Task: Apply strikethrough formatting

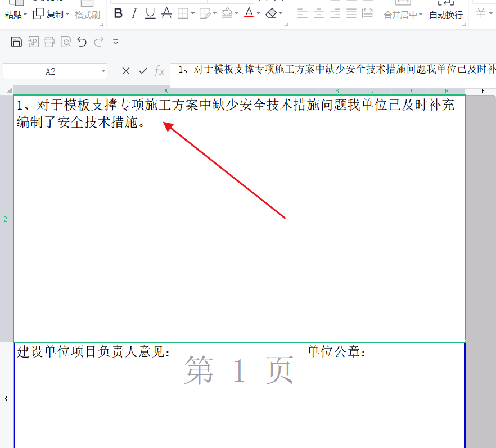Action: (166, 13)
